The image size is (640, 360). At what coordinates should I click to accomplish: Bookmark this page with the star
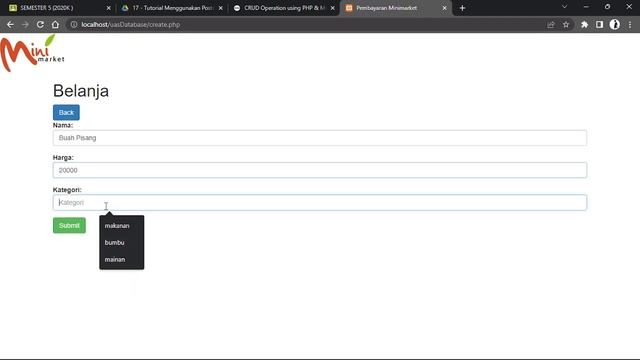(566, 24)
